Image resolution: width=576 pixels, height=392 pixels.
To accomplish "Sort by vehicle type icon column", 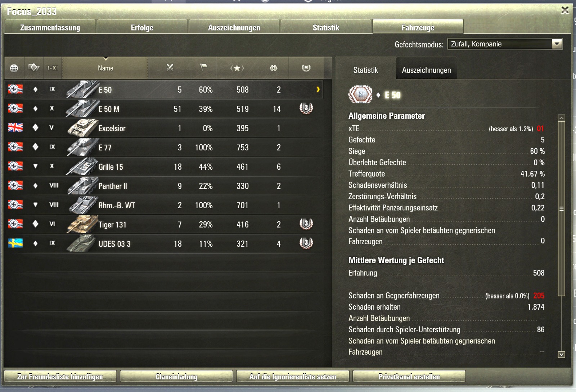I will [x=34, y=68].
